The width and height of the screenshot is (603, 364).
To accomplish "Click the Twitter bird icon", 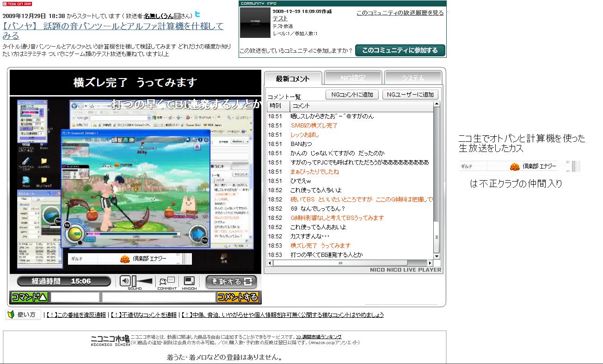I will click(x=197, y=14).
